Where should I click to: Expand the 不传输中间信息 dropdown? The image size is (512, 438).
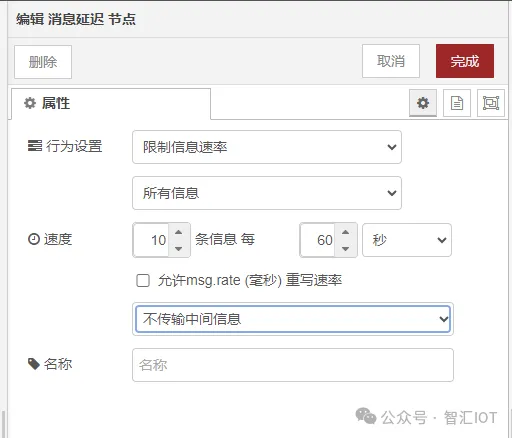293,319
